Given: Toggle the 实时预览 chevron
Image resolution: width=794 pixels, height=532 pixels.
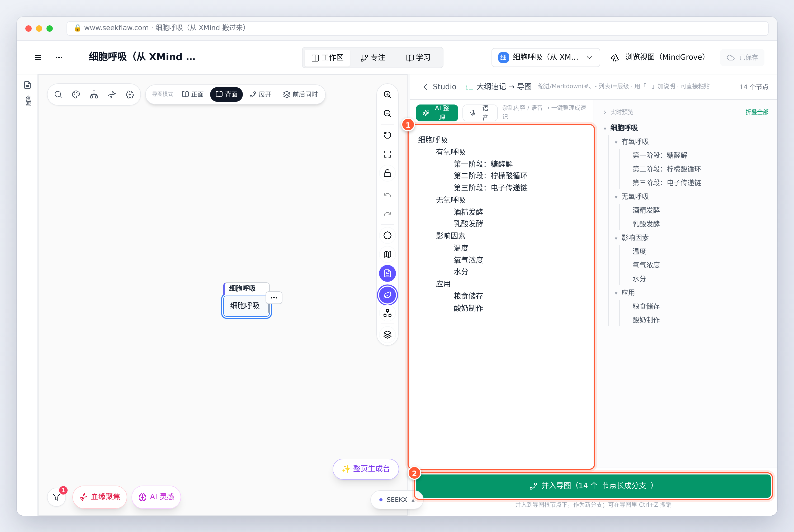Looking at the screenshot, I should click(x=605, y=112).
